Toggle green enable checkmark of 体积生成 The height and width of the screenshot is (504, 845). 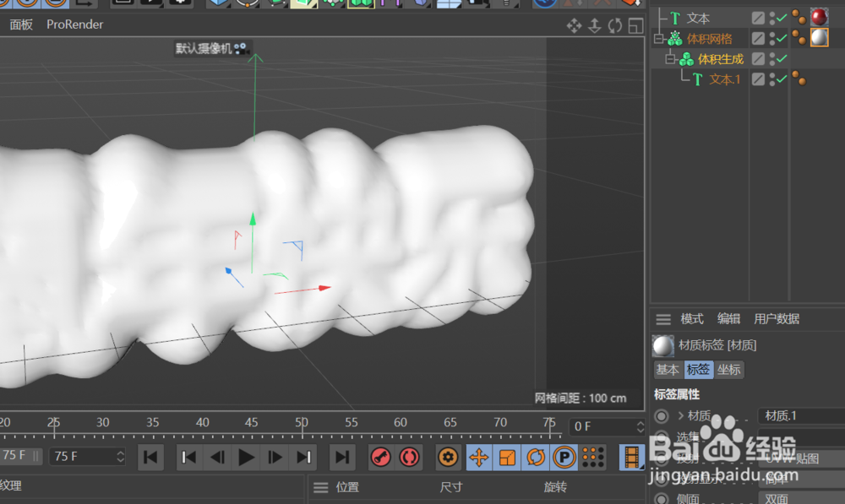coord(782,59)
